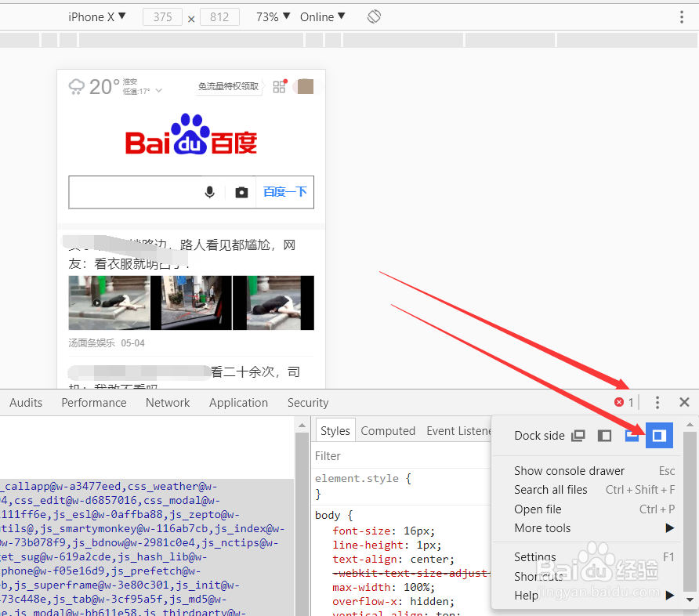Undock DevTools into separate window
This screenshot has height=616, width=699.
coord(578,435)
